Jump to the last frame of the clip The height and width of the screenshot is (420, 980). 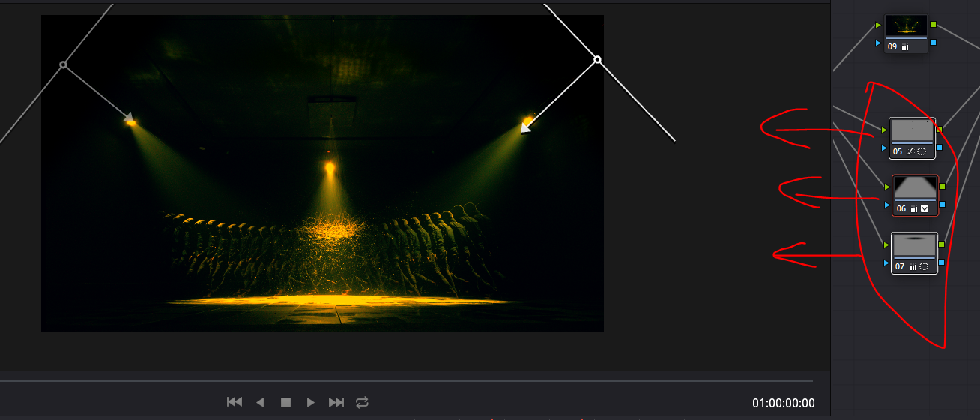click(x=336, y=402)
